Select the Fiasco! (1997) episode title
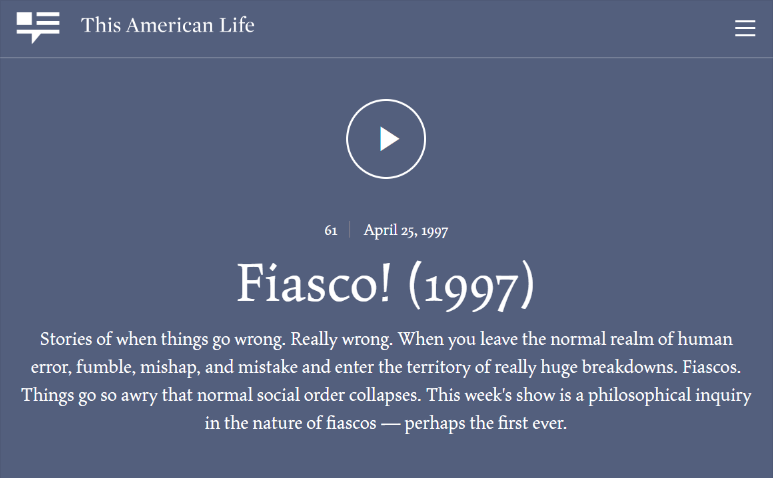 (386, 285)
